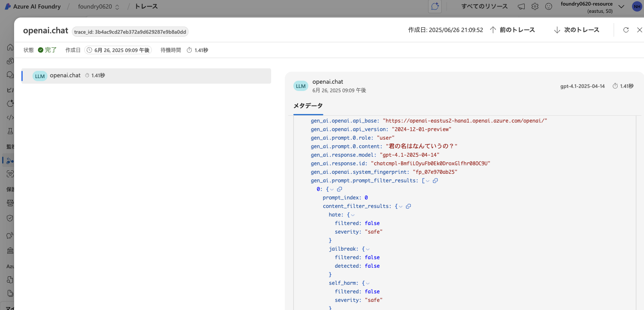Click the up arrow before 前のトレース

click(x=493, y=30)
